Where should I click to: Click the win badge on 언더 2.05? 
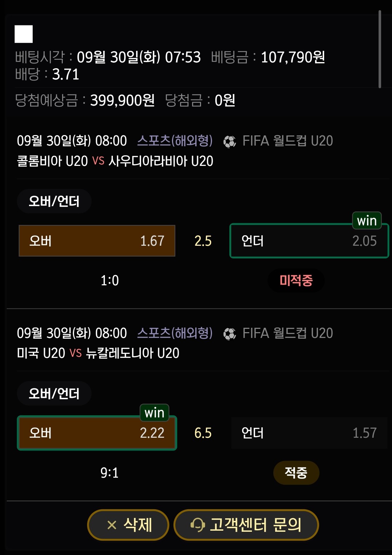[x=367, y=221]
